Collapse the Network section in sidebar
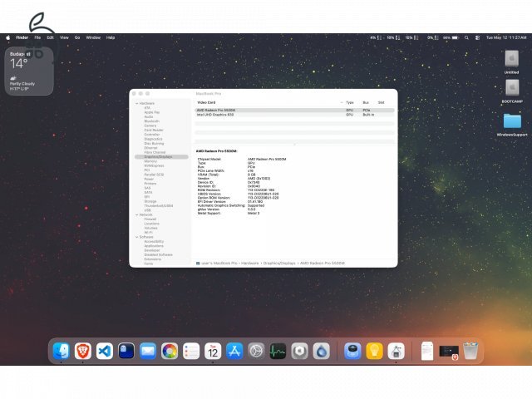Screen dimensions: 532x399 [x=136, y=214]
